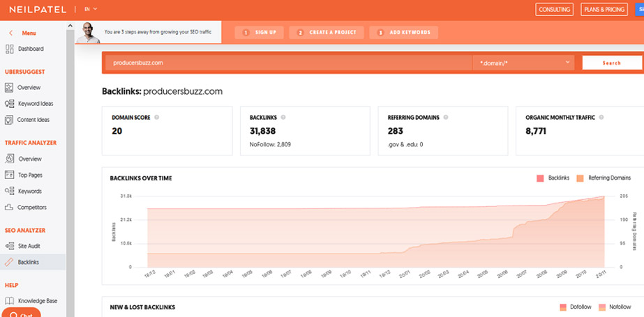Click the Knowledge Base book icon
This screenshot has height=317, width=644.
[9, 301]
